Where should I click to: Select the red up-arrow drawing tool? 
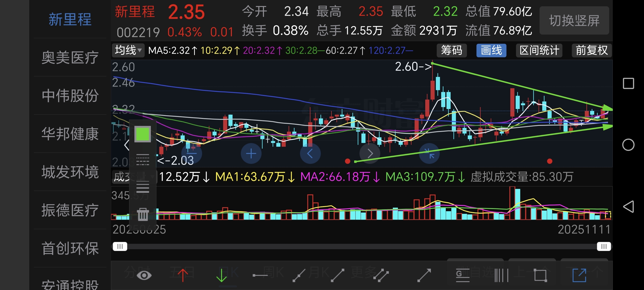(x=183, y=275)
